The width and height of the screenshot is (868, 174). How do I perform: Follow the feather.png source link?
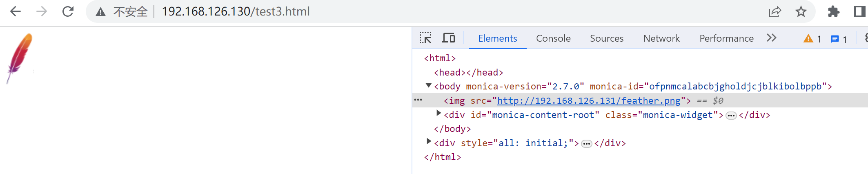point(589,101)
